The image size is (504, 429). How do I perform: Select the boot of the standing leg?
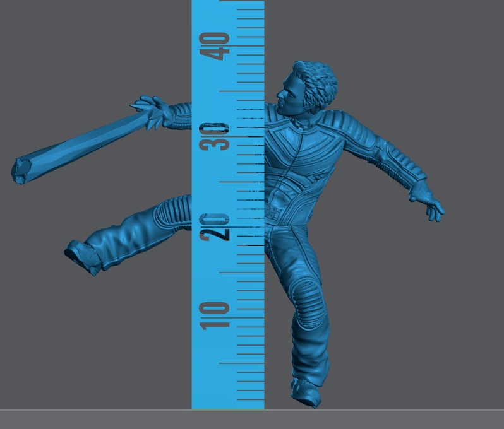[308, 392]
